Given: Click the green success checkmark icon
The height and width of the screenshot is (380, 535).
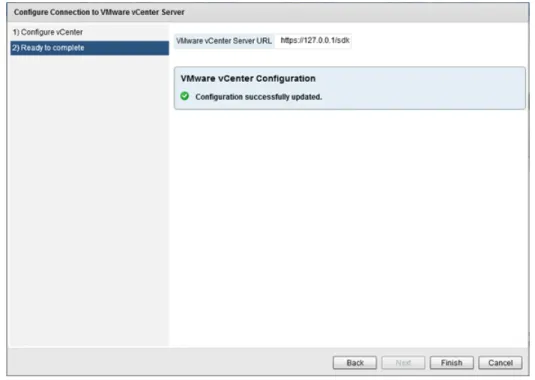Looking at the screenshot, I should (185, 96).
